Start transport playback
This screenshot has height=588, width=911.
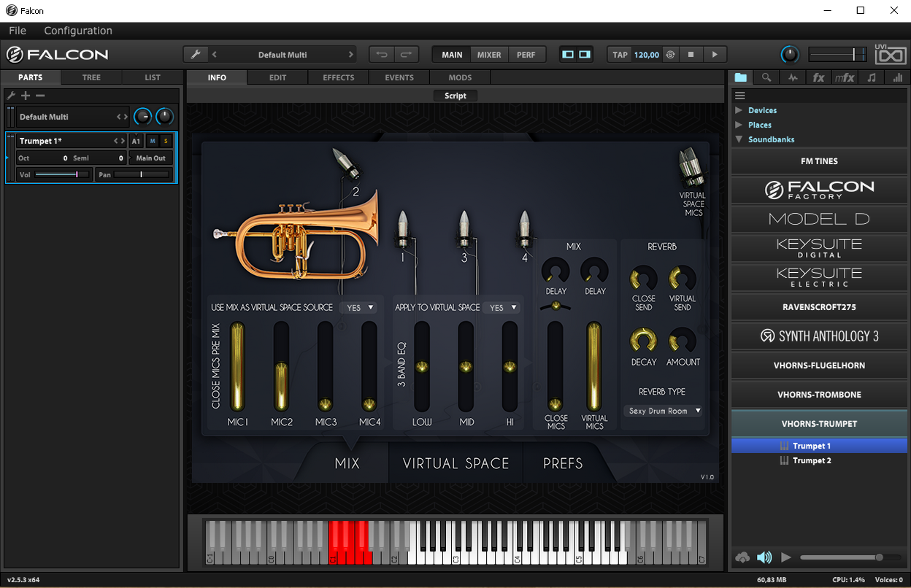tap(715, 55)
